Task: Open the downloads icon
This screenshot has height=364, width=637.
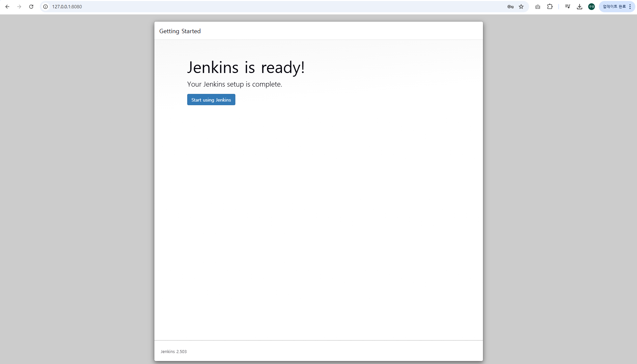Action: click(580, 7)
